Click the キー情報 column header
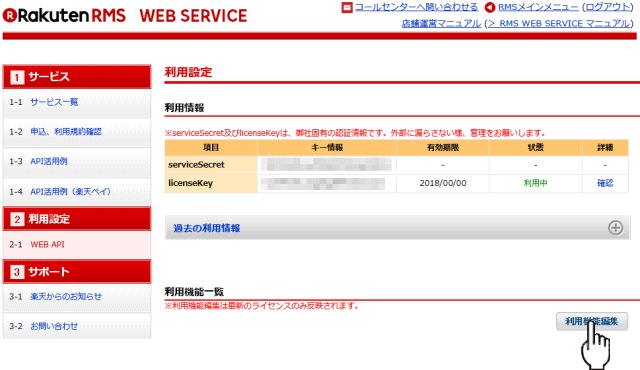Viewport: 640px width, 370px height. pyautogui.click(x=327, y=148)
